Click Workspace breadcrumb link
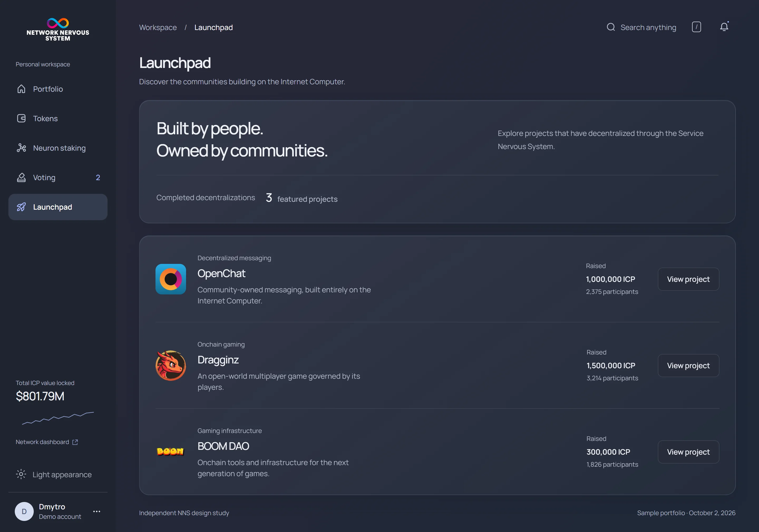Image resolution: width=759 pixels, height=532 pixels. click(158, 27)
